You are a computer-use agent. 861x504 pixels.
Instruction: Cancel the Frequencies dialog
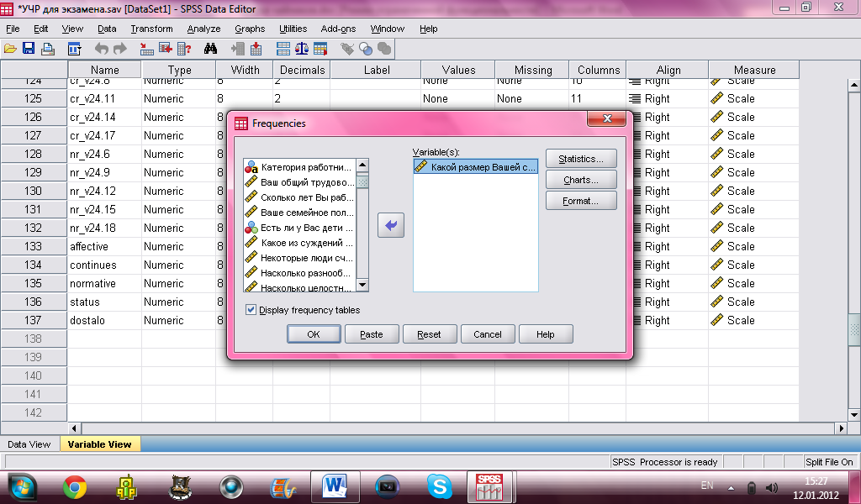pos(488,334)
